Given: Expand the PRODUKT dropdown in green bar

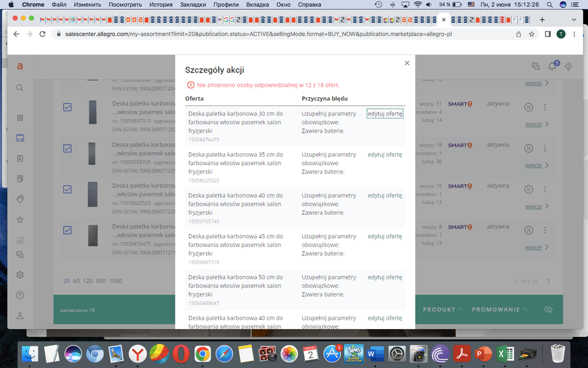Looking at the screenshot, I should (x=442, y=310).
